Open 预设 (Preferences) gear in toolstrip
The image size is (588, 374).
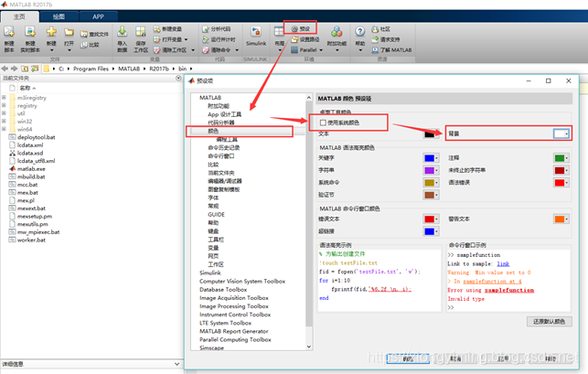[x=294, y=29]
